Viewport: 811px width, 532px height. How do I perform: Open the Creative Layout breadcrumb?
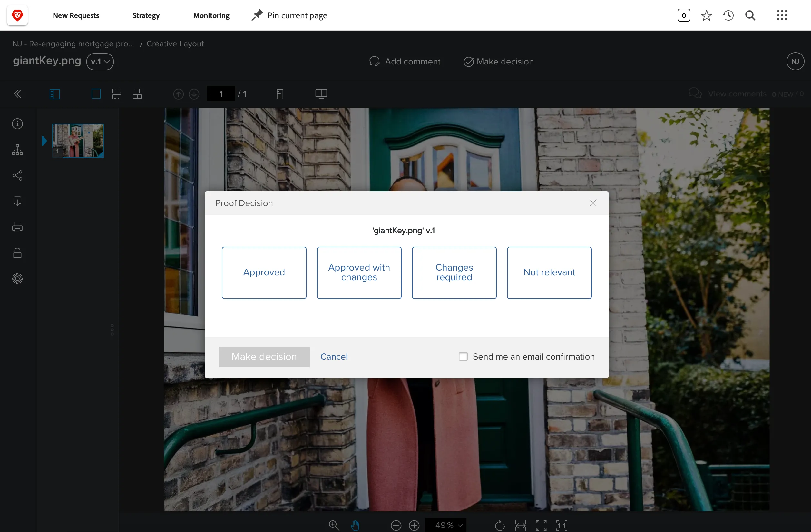(175, 44)
